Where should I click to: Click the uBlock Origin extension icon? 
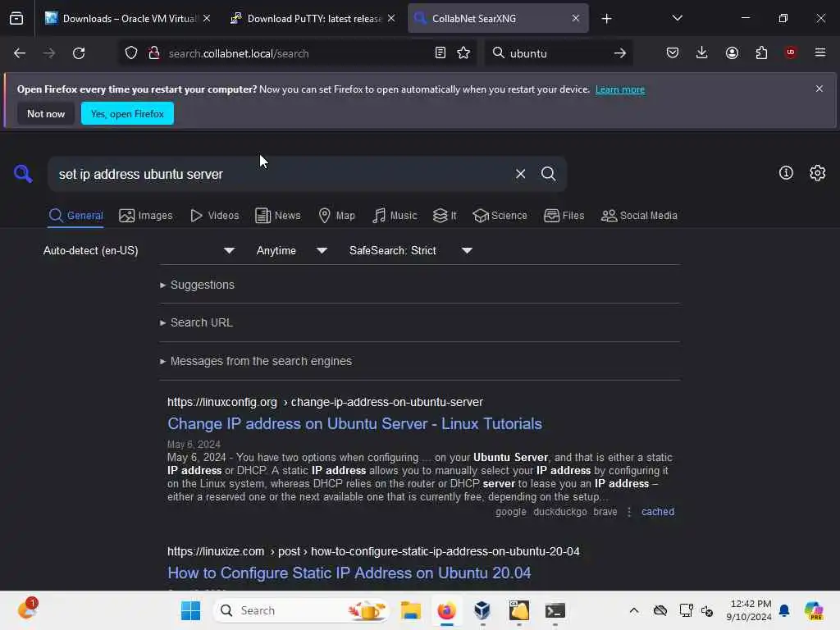(790, 52)
